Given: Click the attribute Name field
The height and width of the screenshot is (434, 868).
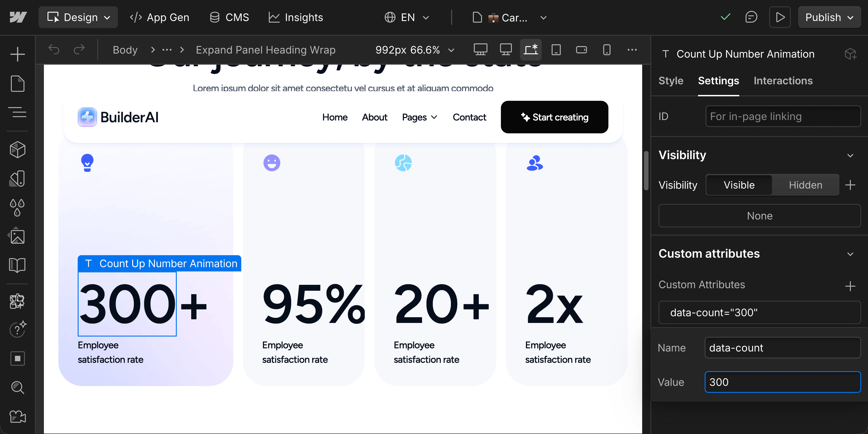Looking at the screenshot, I should (782, 348).
